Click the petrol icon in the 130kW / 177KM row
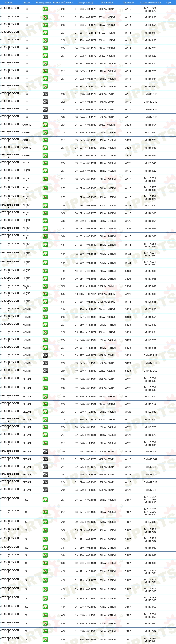The image size is (176, 644). (x=45, y=155)
